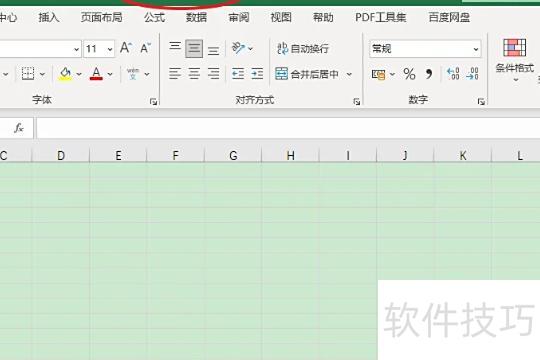Apply the red font color
Screen dimensions: 540x360
click(96, 74)
